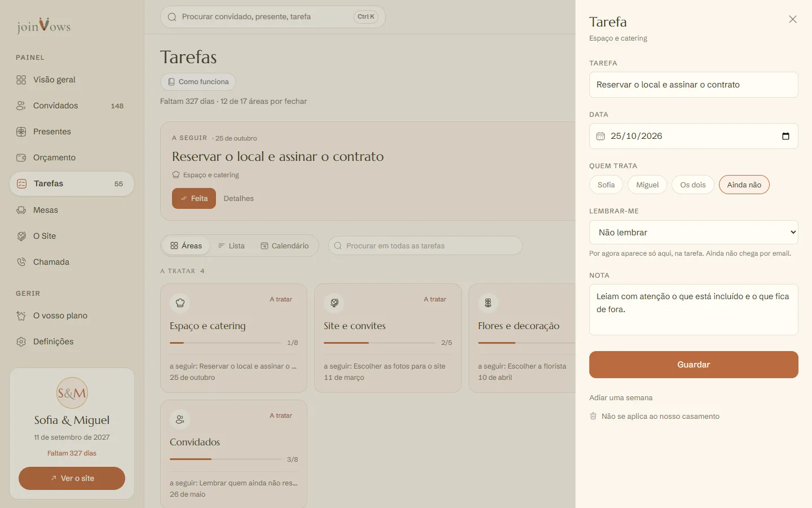Viewport: 812px width, 508px height.
Task: Click the Site e convites card icon
Action: pyautogui.click(x=334, y=303)
